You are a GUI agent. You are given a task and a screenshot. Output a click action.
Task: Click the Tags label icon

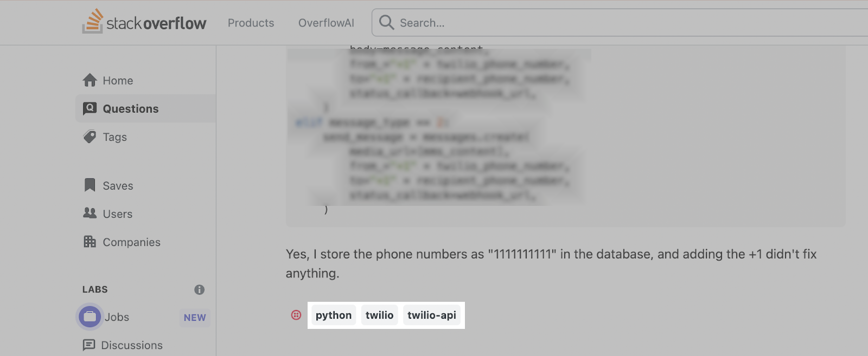90,137
